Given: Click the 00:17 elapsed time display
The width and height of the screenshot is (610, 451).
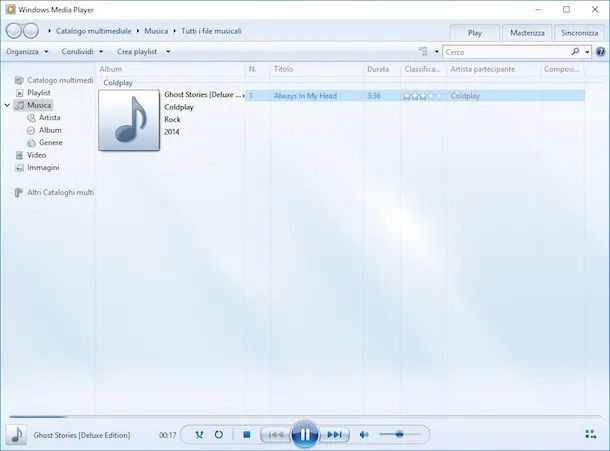Looking at the screenshot, I should pos(168,435).
